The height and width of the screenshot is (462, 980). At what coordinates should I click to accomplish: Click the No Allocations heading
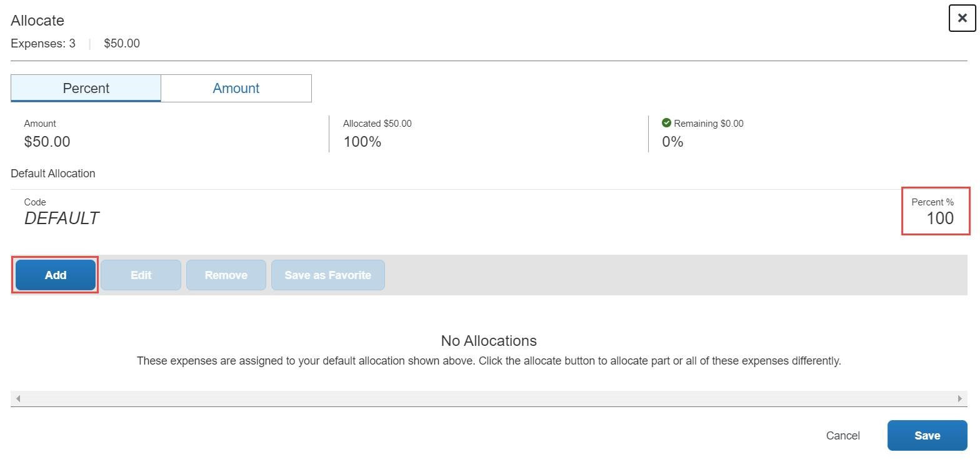click(489, 341)
